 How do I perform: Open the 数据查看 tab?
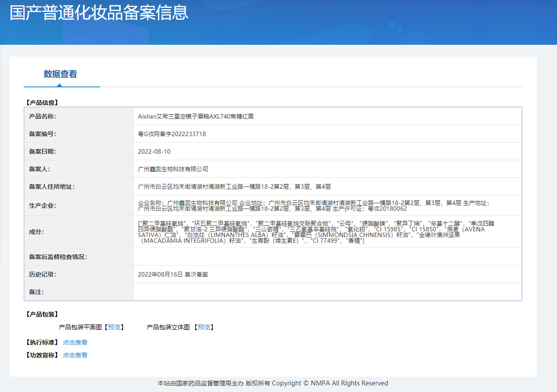(x=61, y=74)
